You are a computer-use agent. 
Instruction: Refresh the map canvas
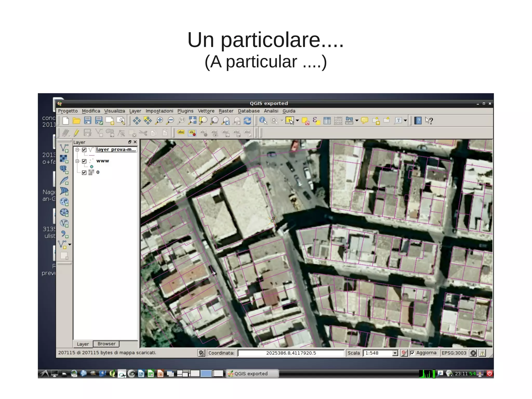(x=247, y=121)
